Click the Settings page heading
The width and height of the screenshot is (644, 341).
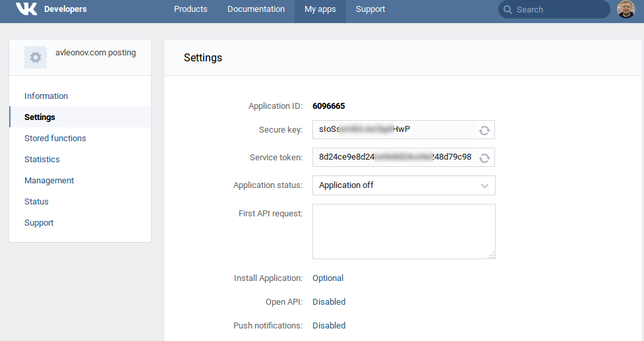[203, 58]
